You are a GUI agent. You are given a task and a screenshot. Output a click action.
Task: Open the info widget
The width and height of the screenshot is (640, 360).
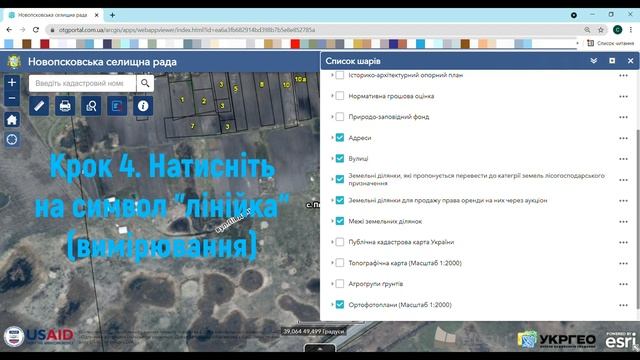pyautogui.click(x=143, y=106)
